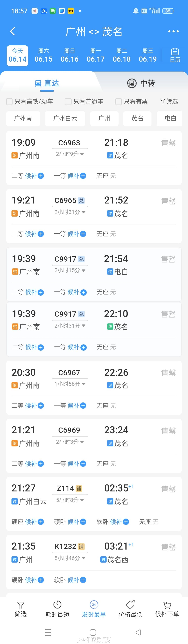Tap 筛选 filter link beside checkboxes
This screenshot has height=644, width=188.
(x=169, y=101)
